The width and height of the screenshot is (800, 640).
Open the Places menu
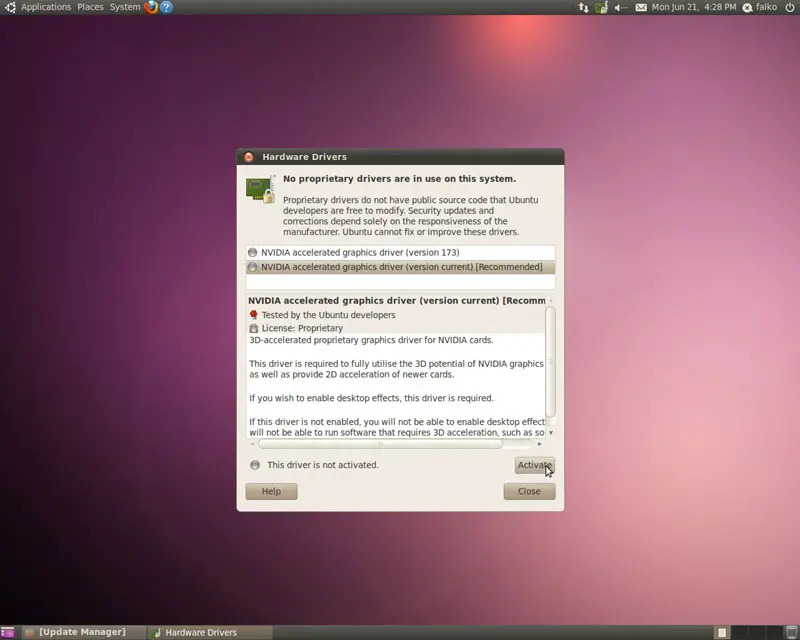(x=90, y=7)
